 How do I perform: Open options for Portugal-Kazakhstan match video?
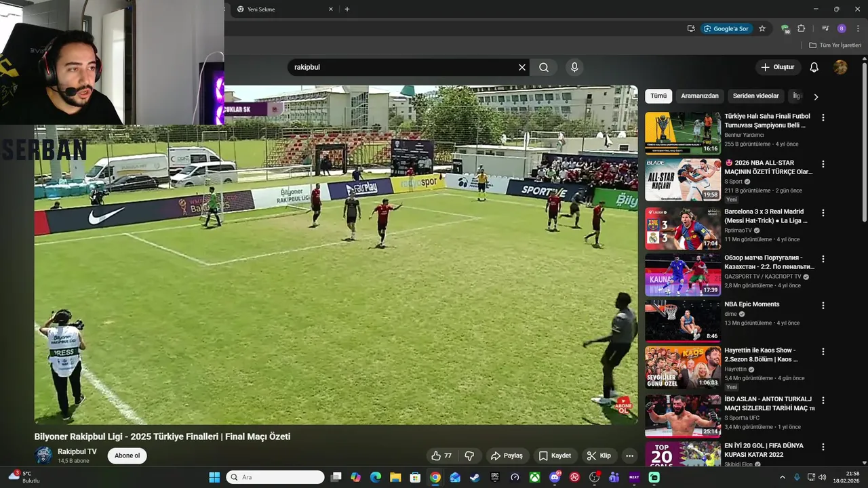click(823, 259)
